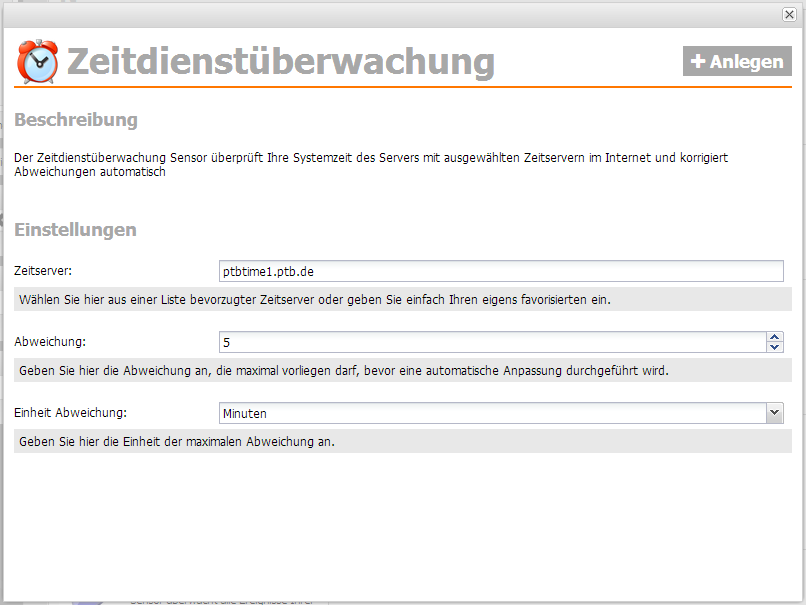The width and height of the screenshot is (806, 605).
Task: Click the Einstellungen heading
Action: click(75, 230)
